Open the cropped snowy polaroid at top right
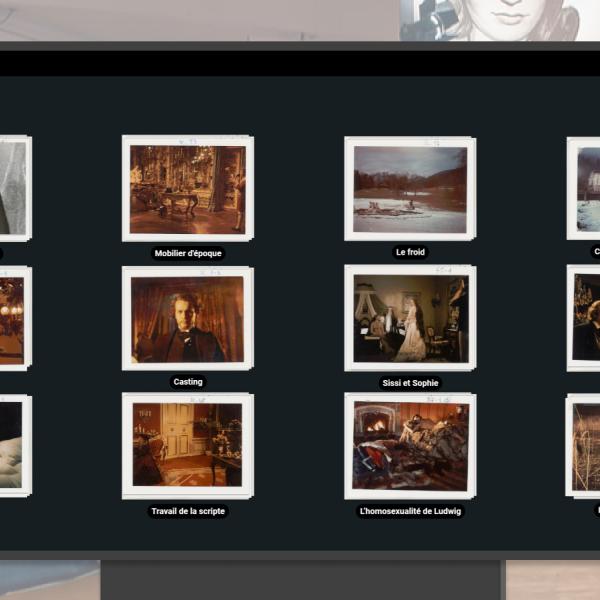600x600 pixels. 585,188
